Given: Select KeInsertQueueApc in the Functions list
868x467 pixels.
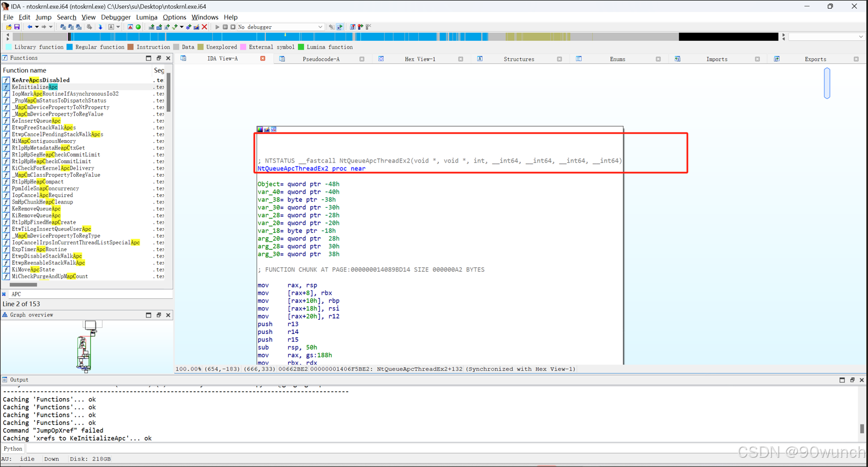Looking at the screenshot, I should 36,121.
